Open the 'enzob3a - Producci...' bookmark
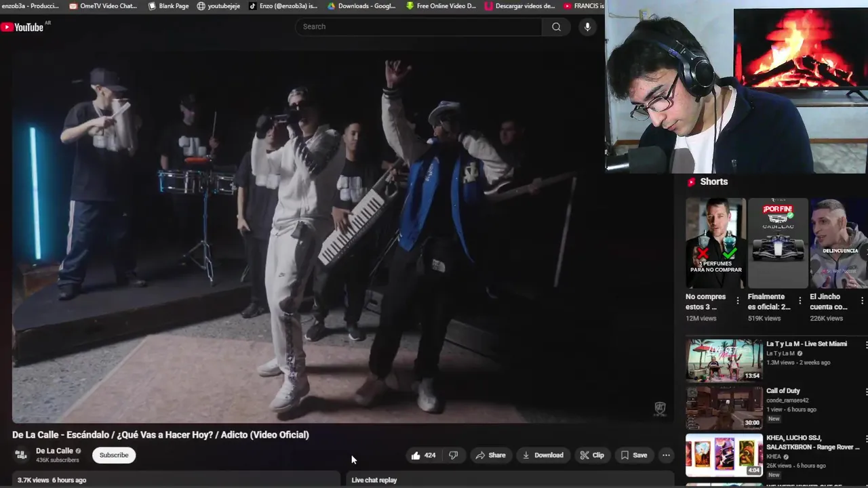This screenshot has height=488, width=868. tap(30, 6)
